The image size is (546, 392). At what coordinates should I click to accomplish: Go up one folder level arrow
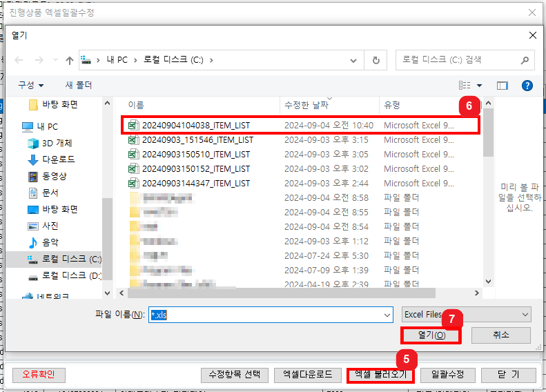tap(70, 60)
